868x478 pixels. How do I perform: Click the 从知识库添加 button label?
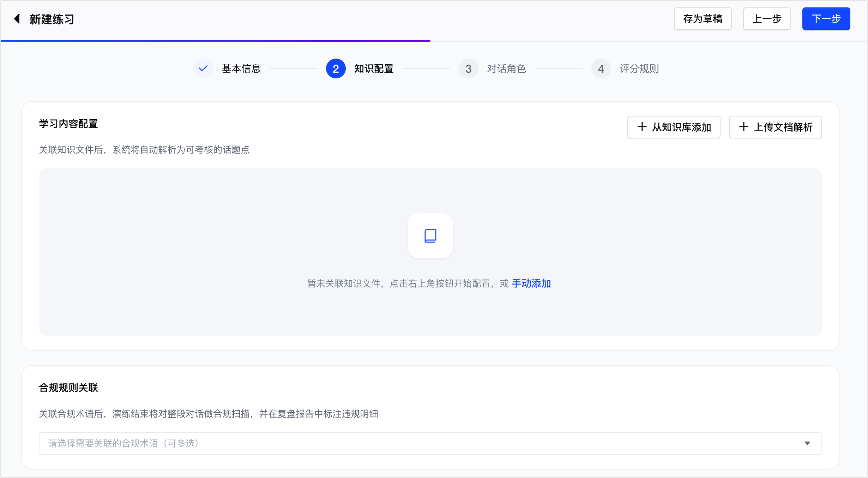point(682,127)
